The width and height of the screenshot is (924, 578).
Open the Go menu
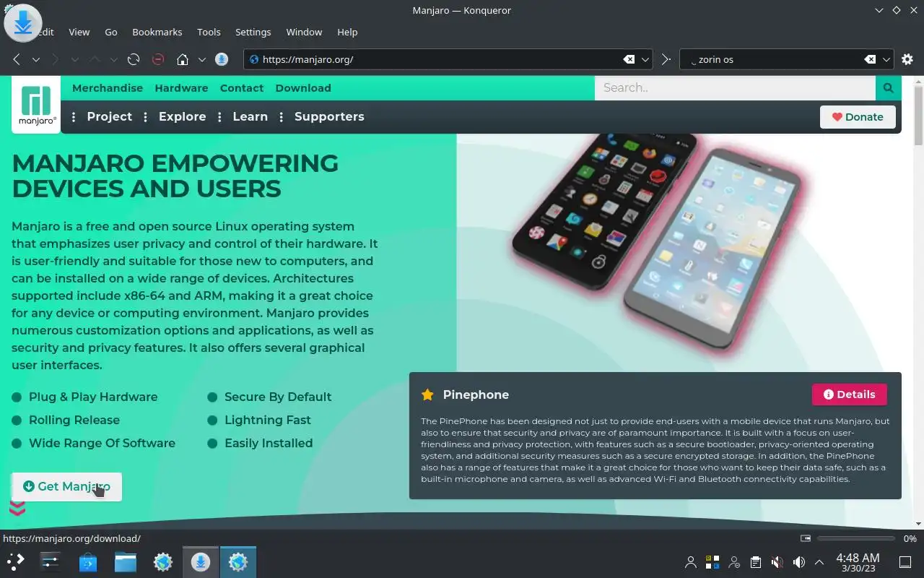tap(111, 32)
